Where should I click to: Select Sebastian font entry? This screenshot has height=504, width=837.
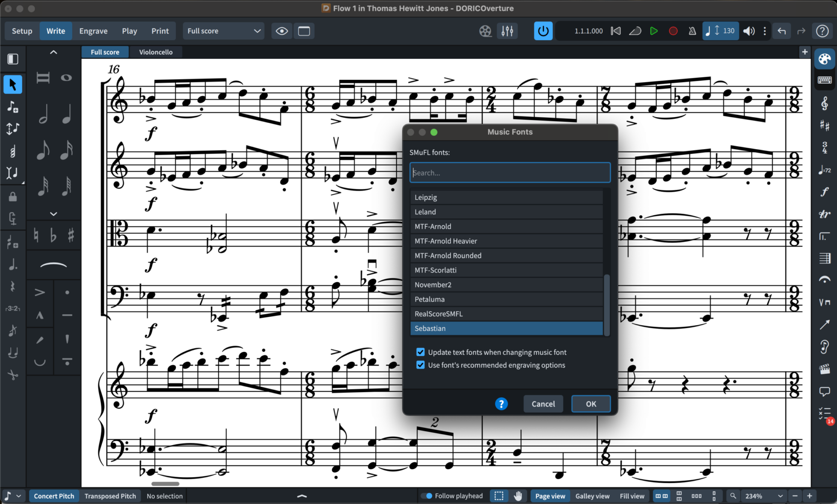tap(506, 328)
